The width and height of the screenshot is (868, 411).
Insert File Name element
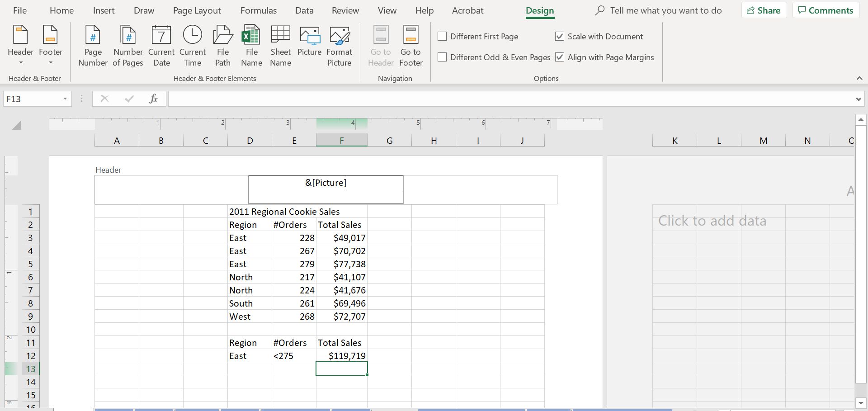tap(251, 46)
